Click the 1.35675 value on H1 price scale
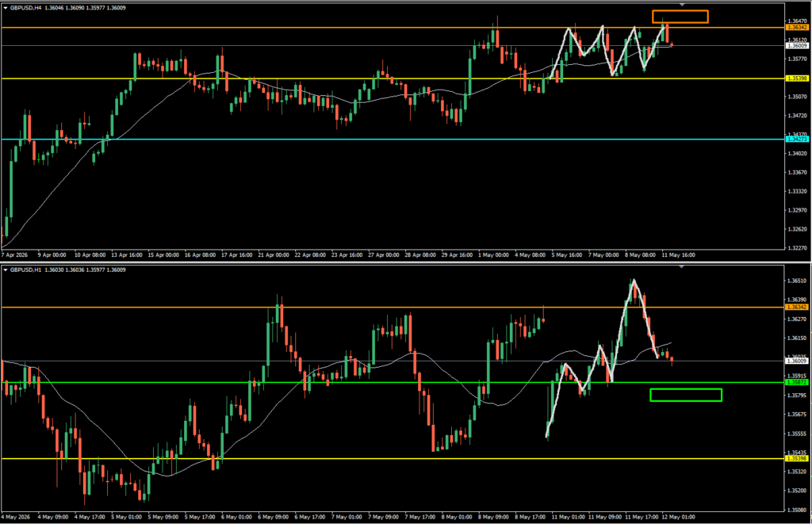Image resolution: width=812 pixels, height=524 pixels. pos(797,415)
